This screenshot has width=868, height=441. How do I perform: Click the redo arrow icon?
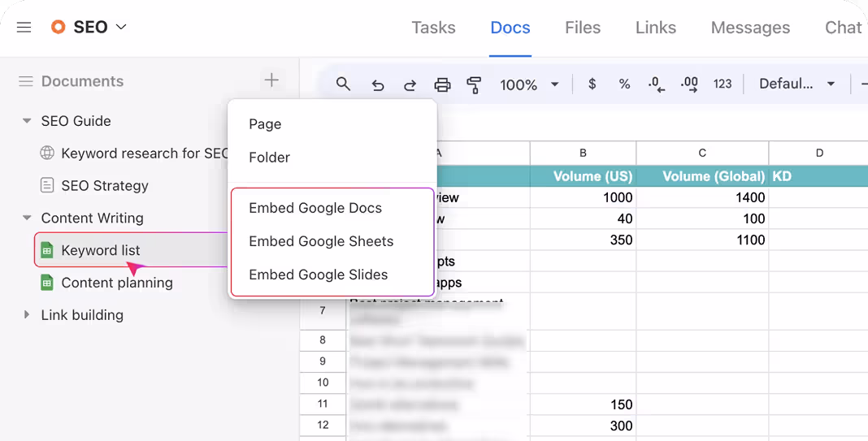pyautogui.click(x=410, y=84)
